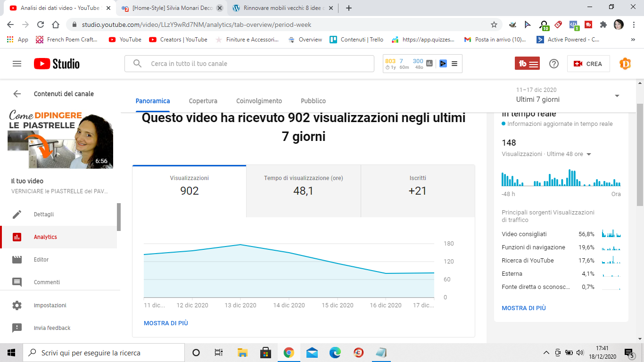The image size is (644, 362).
Task: Click MOSTRA DI PIÙ under the chart
Action: pyautogui.click(x=166, y=323)
